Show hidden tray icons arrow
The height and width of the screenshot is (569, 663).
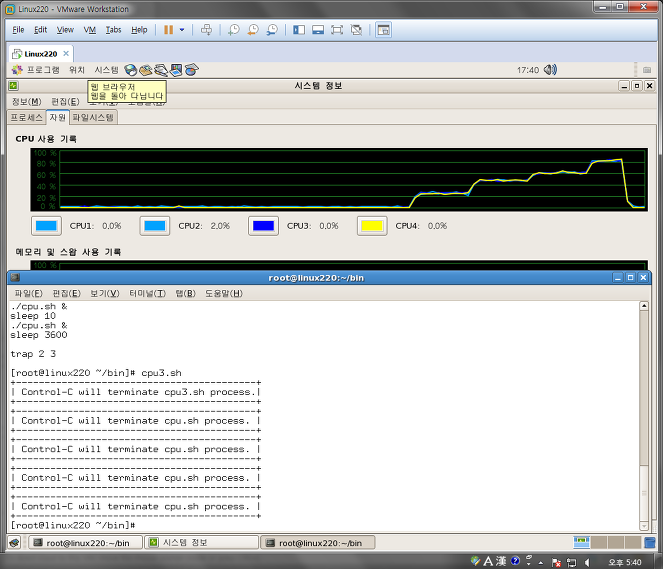541,563
